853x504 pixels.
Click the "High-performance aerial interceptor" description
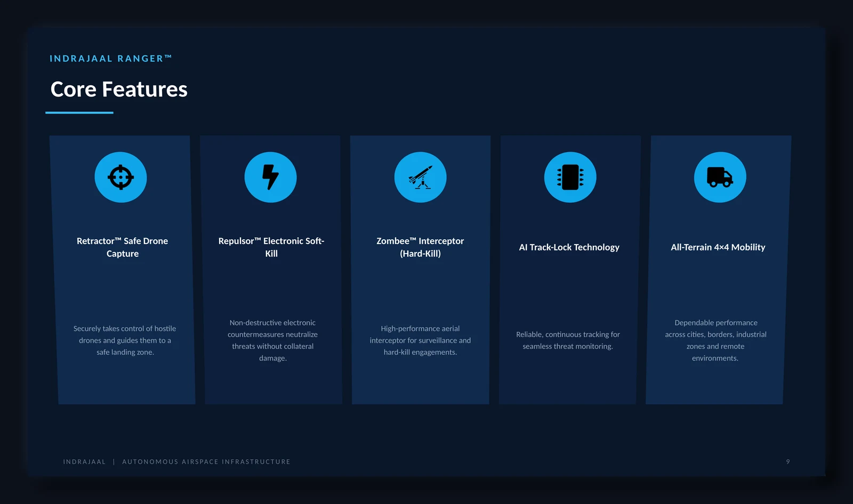coord(420,340)
